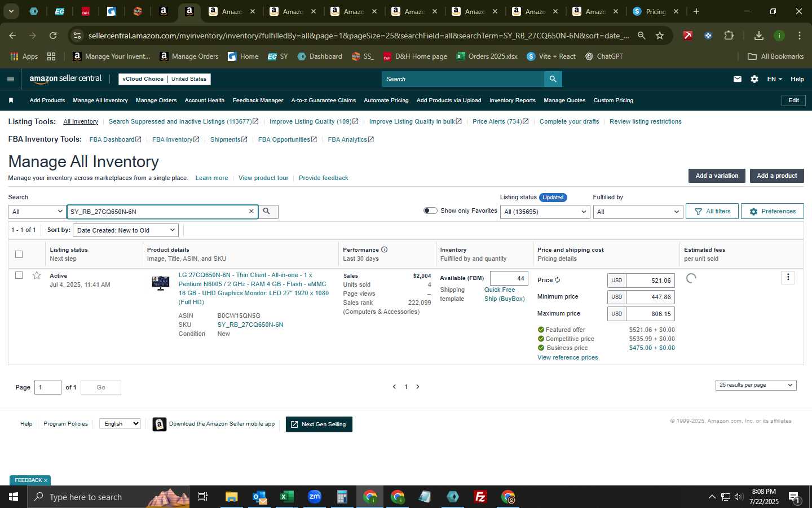Open the All filters button
The height and width of the screenshot is (508, 812).
(712, 211)
